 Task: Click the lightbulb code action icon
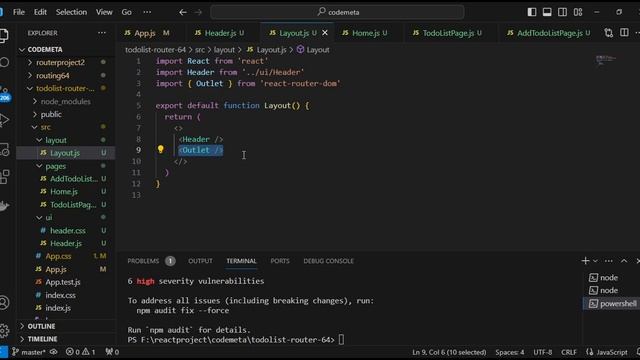160,149
